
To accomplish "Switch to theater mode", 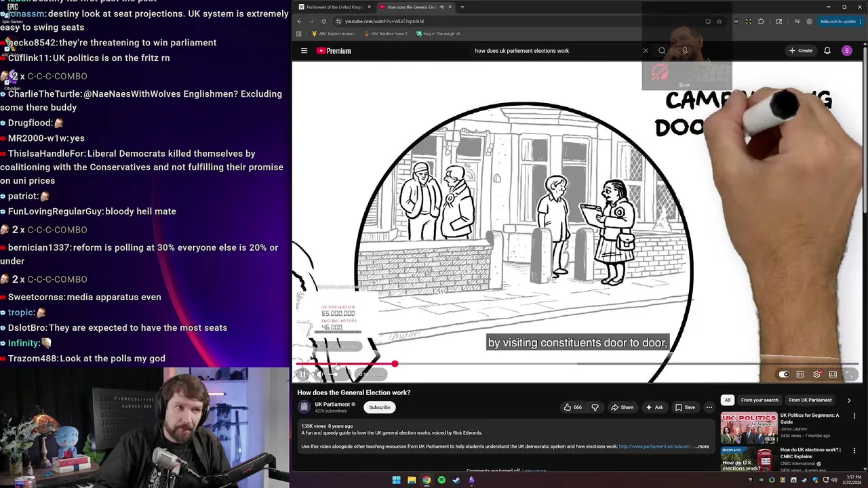I will tap(833, 374).
